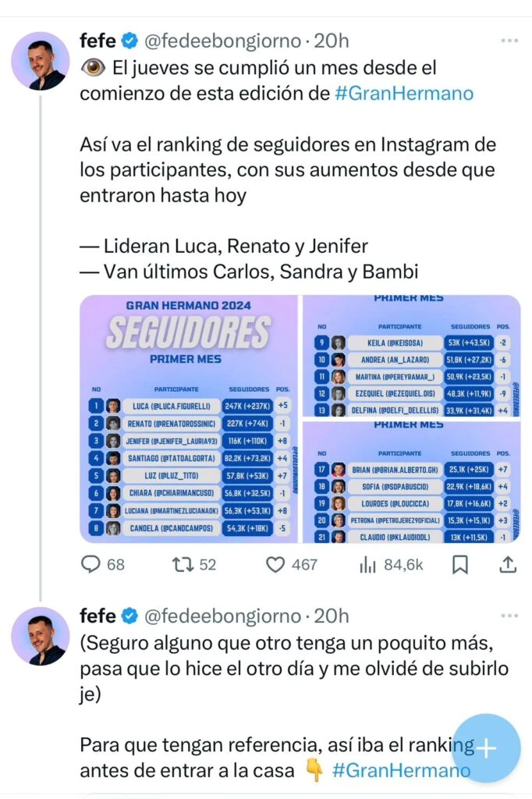Open the large Seguidores ranking image
The image size is (532, 799).
click(189, 418)
